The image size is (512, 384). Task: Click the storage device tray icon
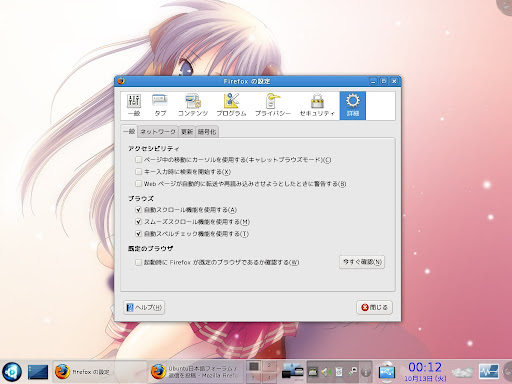click(x=313, y=372)
